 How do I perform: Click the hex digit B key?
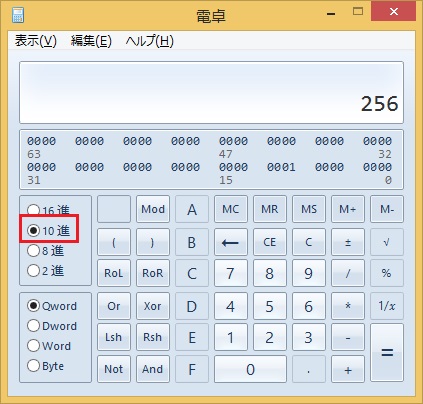(192, 242)
